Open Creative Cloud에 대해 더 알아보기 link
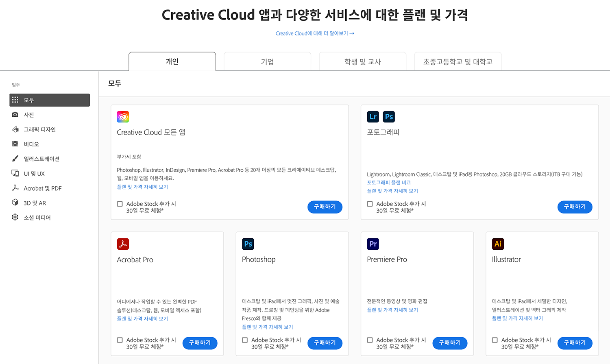Viewport: 610px width, 364px height. (x=315, y=33)
